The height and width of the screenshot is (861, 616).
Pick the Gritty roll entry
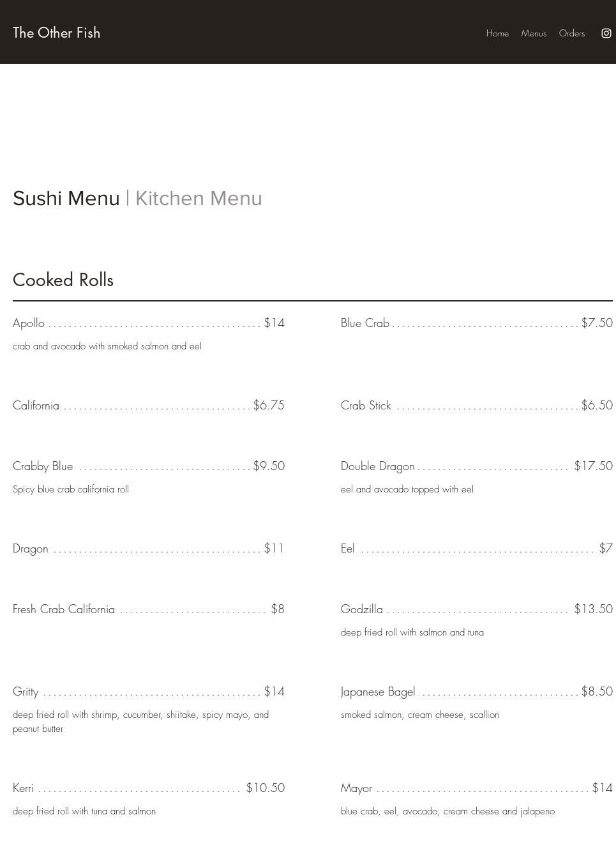26,692
